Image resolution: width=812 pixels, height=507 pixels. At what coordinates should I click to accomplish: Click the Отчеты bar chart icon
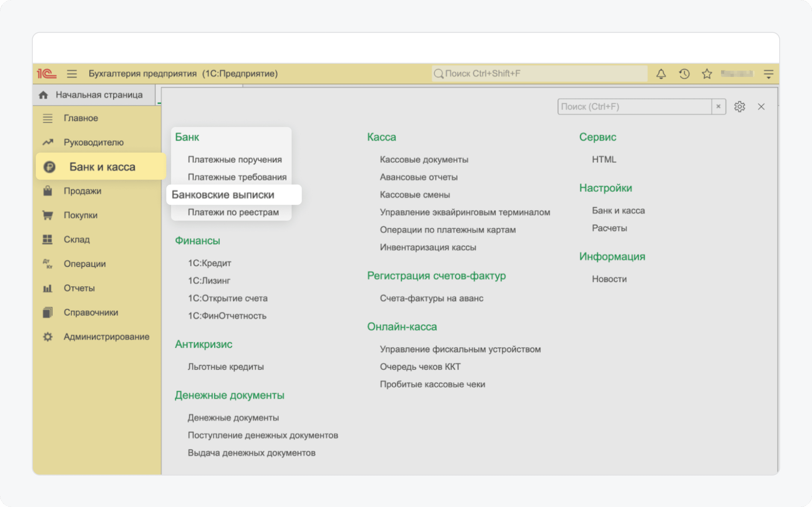click(x=48, y=288)
